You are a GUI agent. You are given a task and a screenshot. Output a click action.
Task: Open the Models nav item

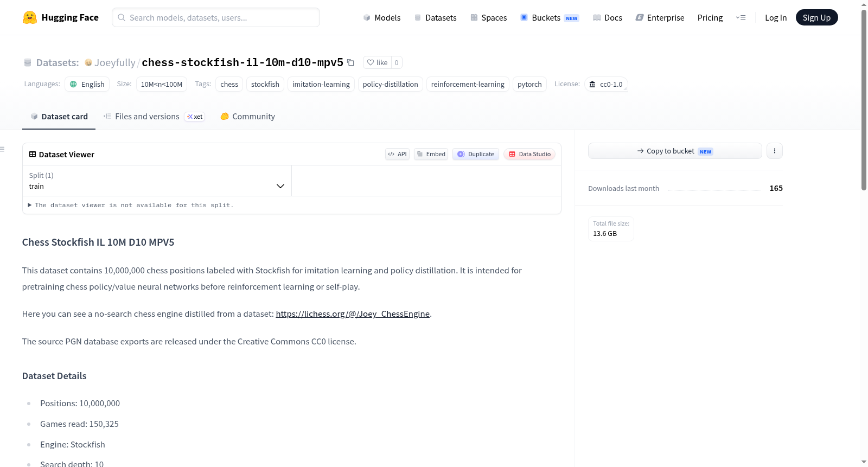tap(382, 17)
